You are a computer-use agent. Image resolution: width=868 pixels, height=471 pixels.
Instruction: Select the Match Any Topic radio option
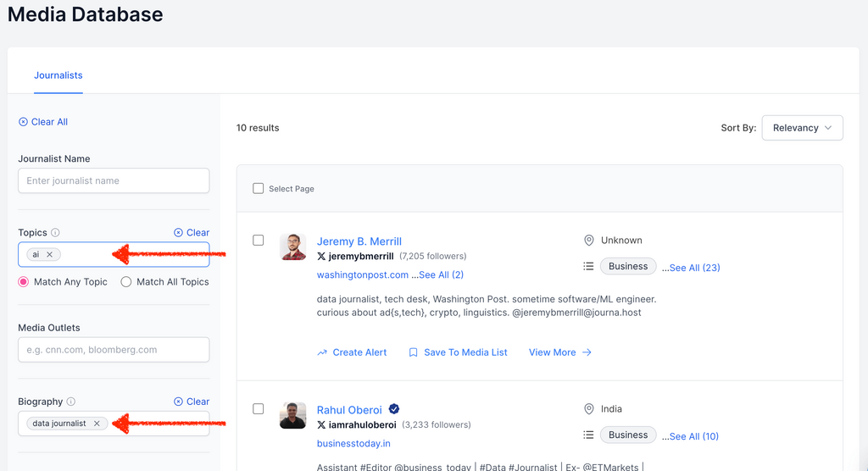click(x=24, y=282)
